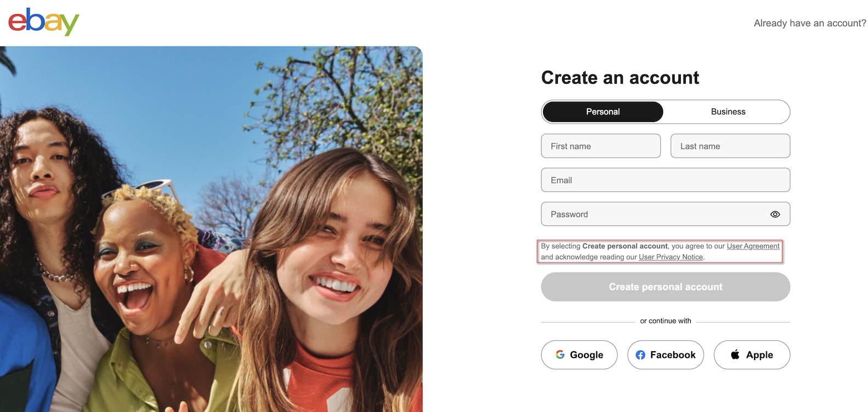Click the bold 'Create personal account' disclaimer text
The height and width of the screenshot is (412, 868).
click(x=625, y=246)
